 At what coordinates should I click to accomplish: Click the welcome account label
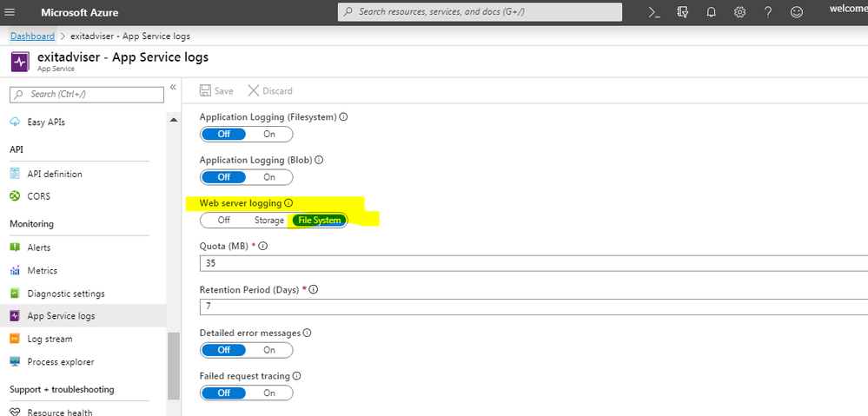[x=850, y=9]
